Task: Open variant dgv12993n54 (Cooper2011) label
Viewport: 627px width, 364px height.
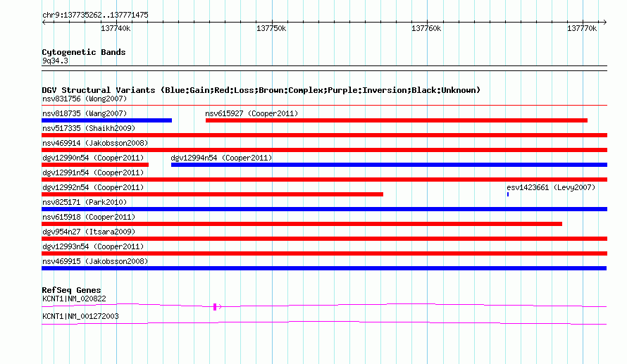Action: point(93,246)
